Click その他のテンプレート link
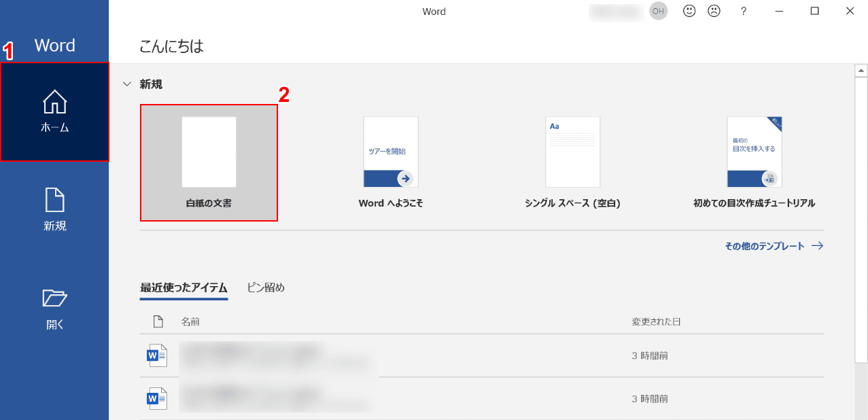 tap(774, 246)
